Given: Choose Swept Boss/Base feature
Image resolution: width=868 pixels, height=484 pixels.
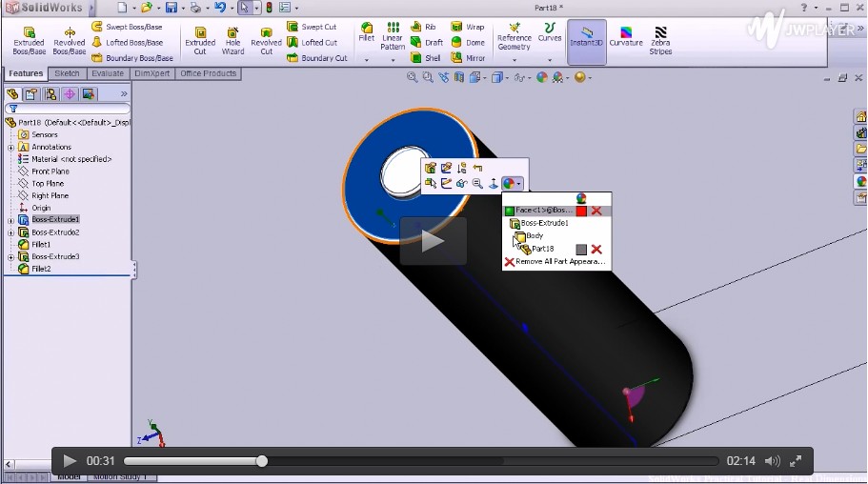Looking at the screenshot, I should pyautogui.click(x=127, y=27).
